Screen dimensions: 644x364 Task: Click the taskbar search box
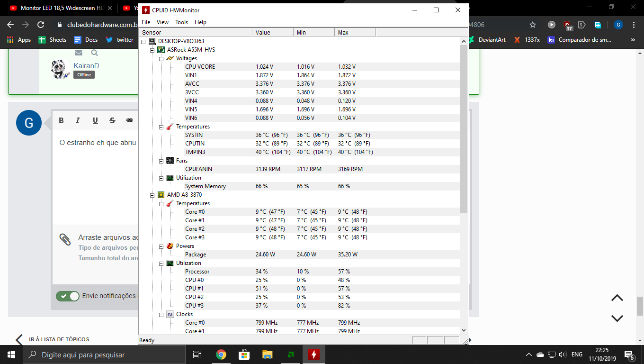click(104, 355)
